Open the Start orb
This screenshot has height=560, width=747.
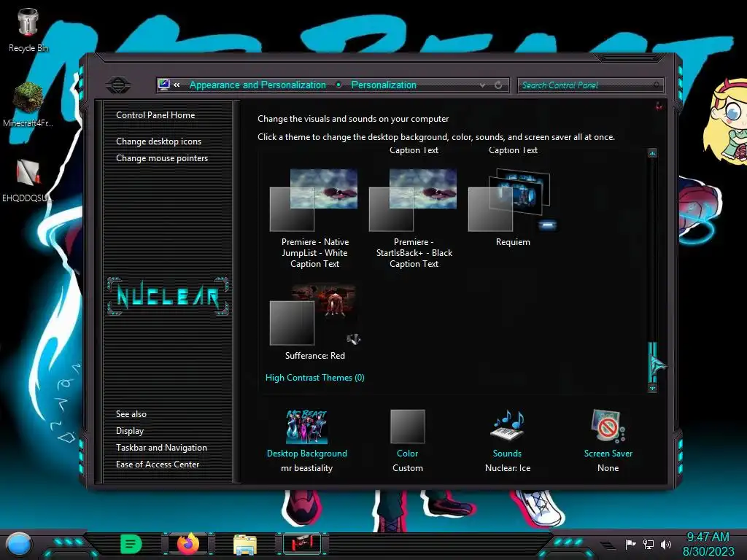19,544
